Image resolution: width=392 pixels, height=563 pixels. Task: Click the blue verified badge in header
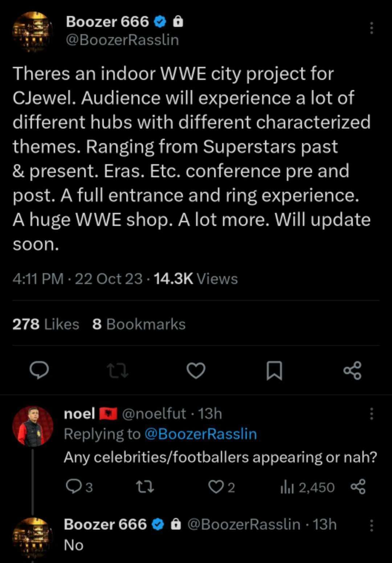(160, 23)
